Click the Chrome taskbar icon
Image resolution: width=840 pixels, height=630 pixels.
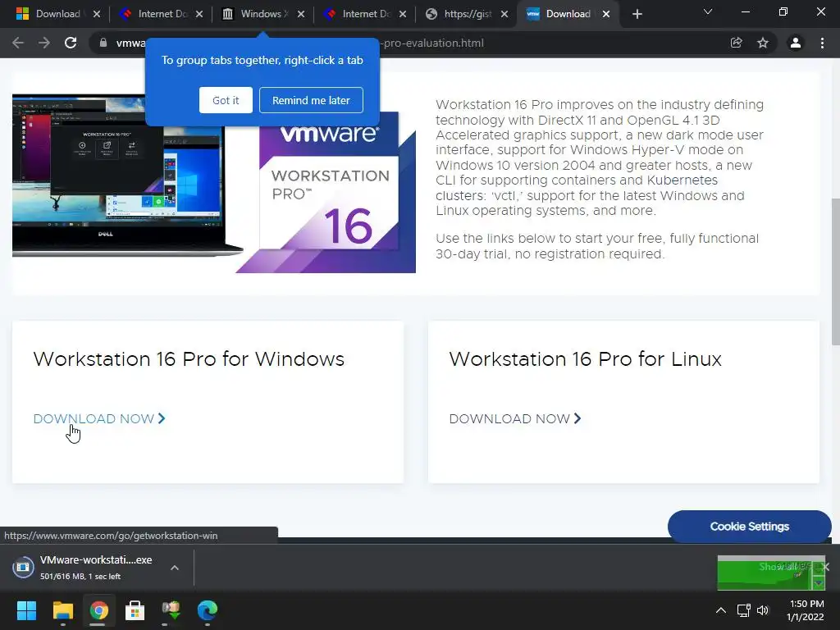point(98,610)
